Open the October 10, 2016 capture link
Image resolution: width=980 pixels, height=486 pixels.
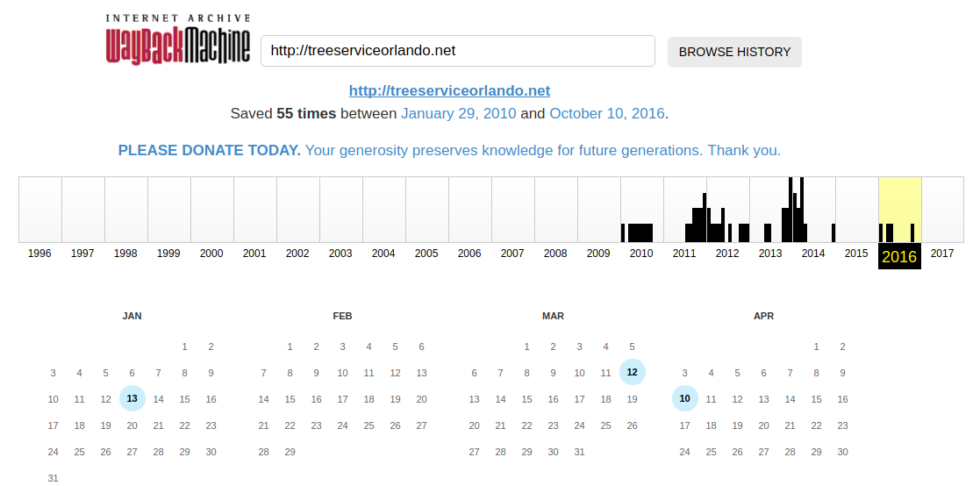607,114
